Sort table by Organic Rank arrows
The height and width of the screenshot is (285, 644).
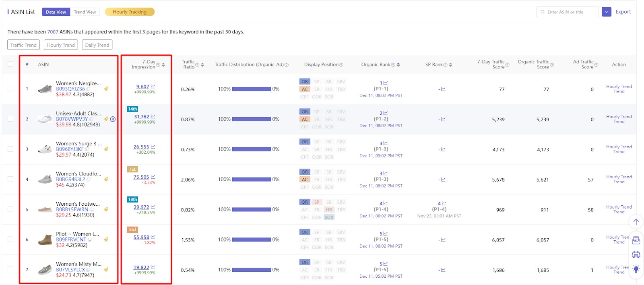[398, 64]
